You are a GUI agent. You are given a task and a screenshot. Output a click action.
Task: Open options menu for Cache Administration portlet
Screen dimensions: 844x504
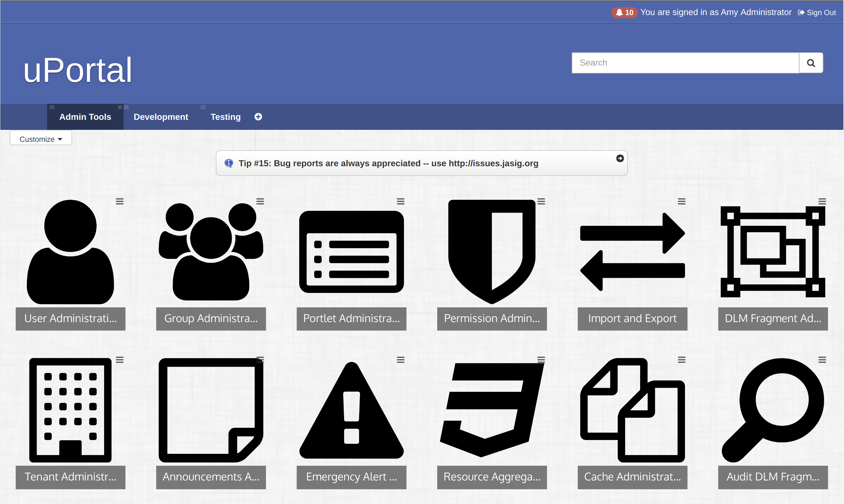coord(682,360)
